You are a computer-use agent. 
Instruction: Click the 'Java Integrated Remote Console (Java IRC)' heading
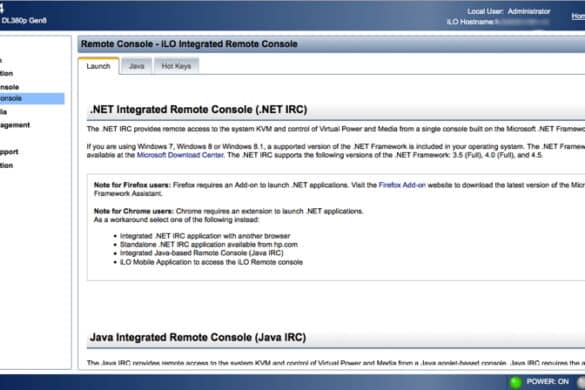click(x=198, y=337)
